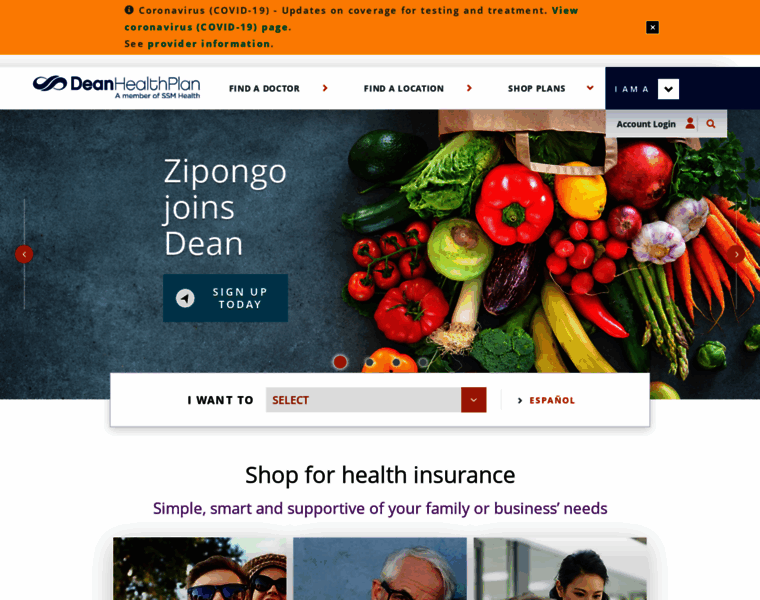Open the I Want To select dropdown

pos(376,400)
